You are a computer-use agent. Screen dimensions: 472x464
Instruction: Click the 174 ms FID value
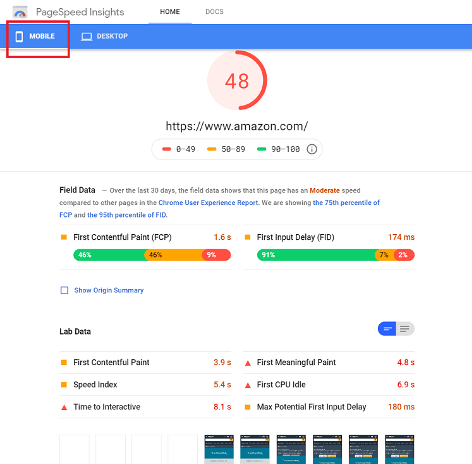tap(401, 237)
